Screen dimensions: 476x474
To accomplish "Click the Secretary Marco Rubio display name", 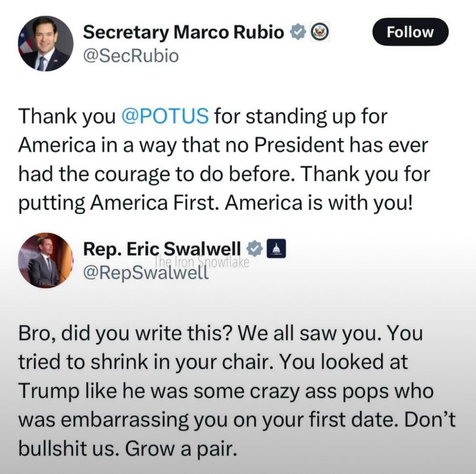I will [184, 32].
